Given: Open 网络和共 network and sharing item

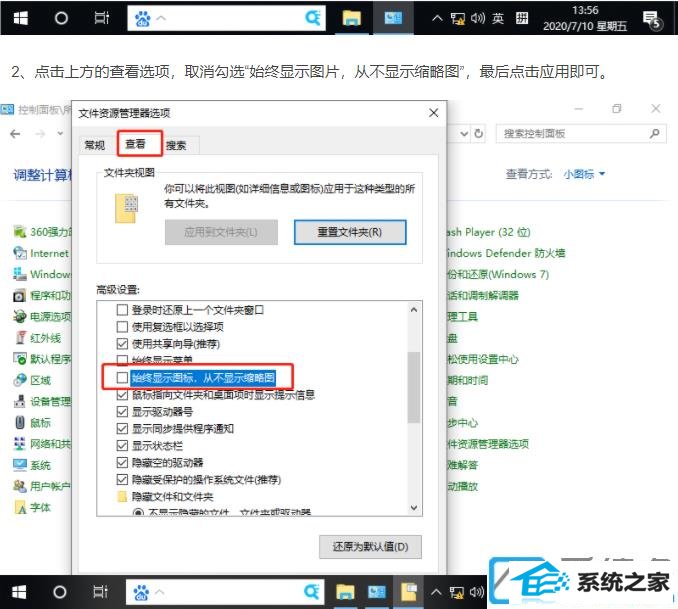Looking at the screenshot, I should 42,444.
